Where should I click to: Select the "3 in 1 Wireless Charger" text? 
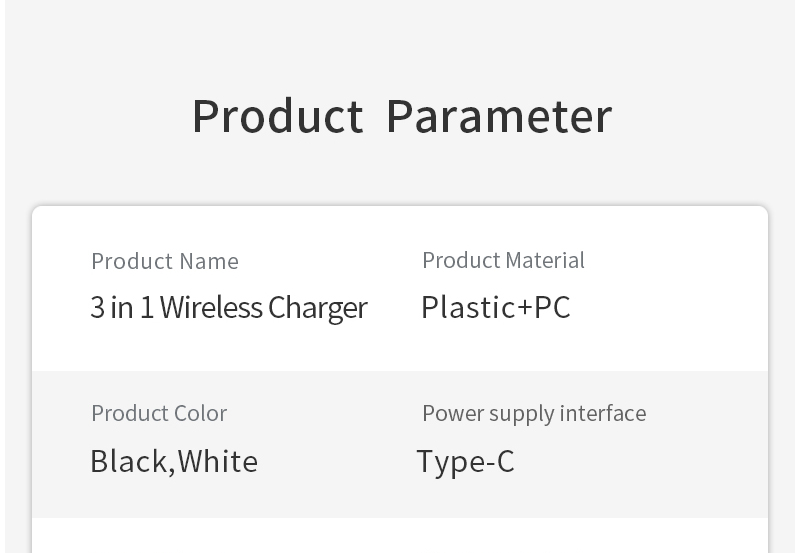[x=229, y=307]
